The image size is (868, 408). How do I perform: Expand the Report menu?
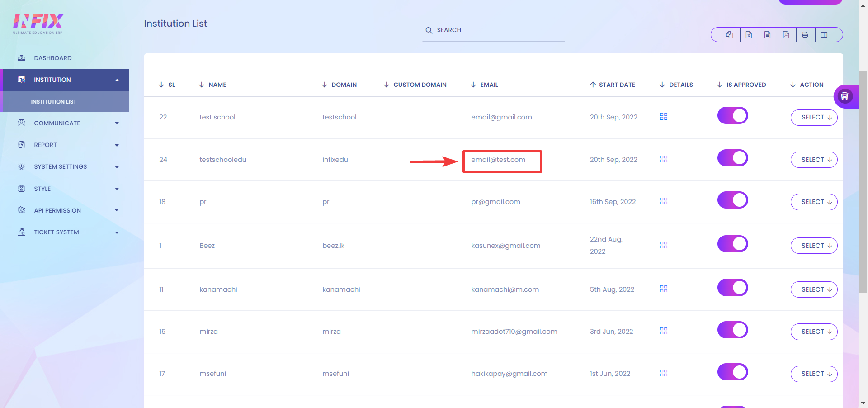(x=65, y=145)
